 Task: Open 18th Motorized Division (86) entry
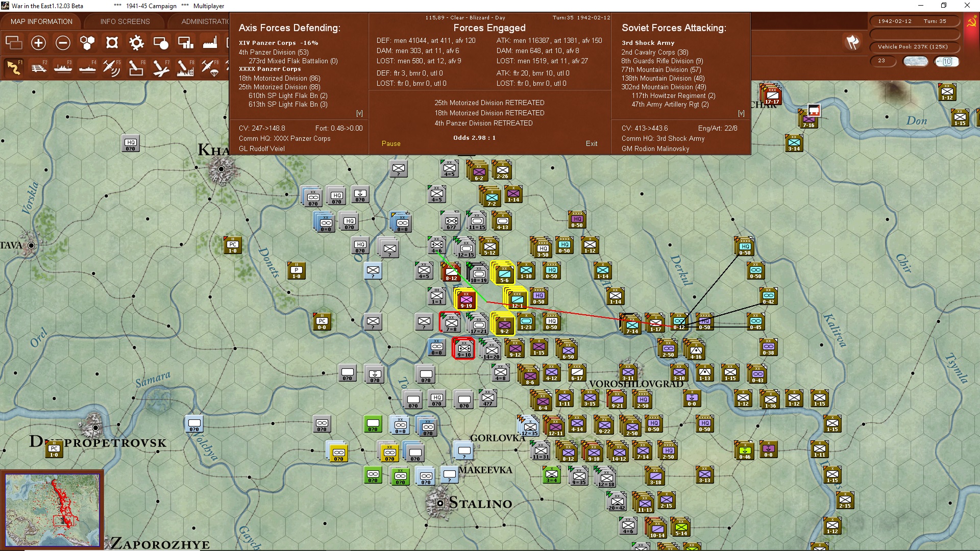coord(280,79)
